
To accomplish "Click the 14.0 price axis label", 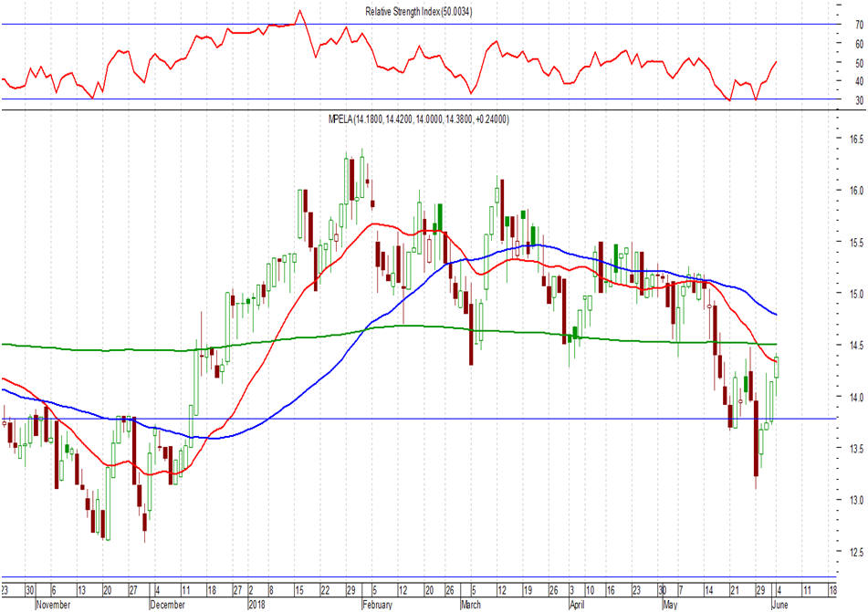I will 856,398.
